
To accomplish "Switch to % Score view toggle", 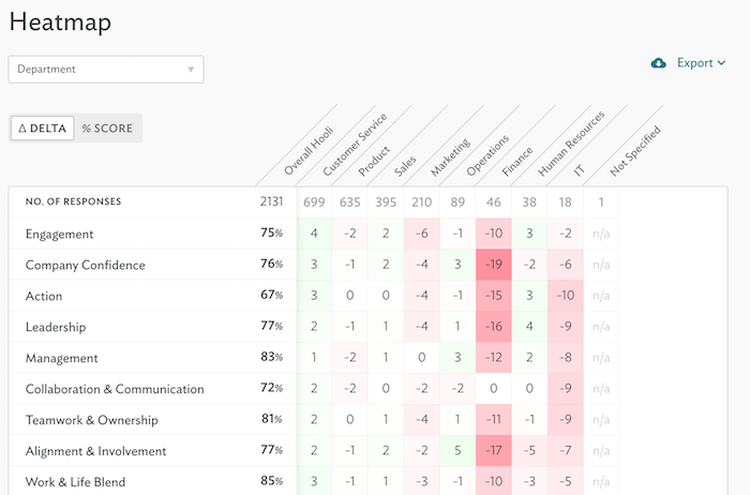I will pyautogui.click(x=107, y=128).
